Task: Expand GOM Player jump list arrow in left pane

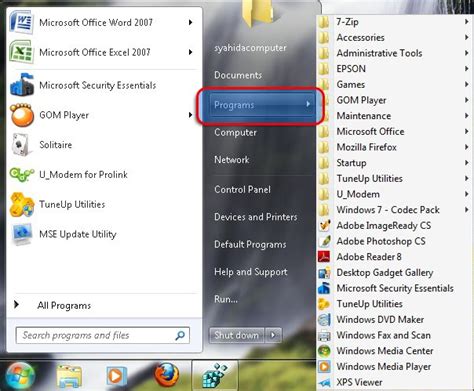Action: [x=190, y=115]
